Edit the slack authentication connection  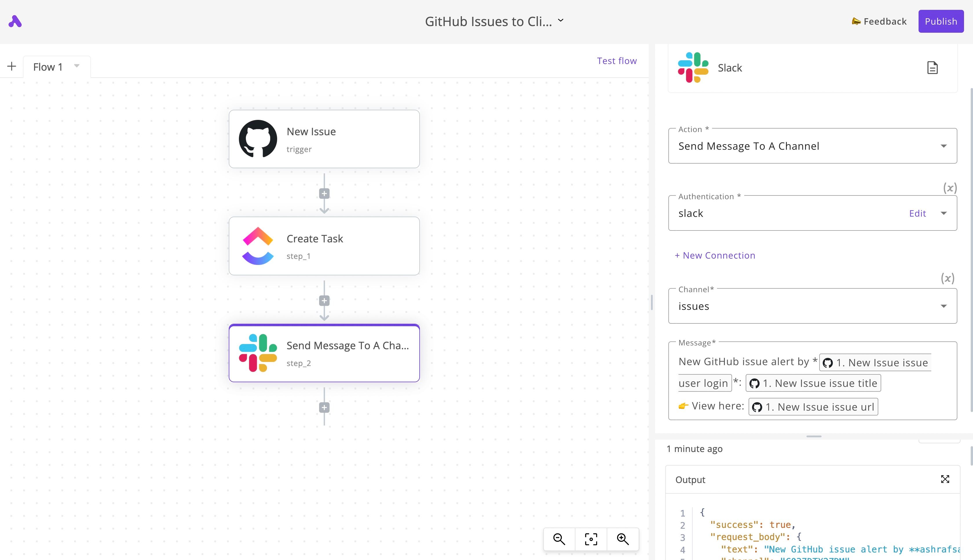[x=917, y=213]
